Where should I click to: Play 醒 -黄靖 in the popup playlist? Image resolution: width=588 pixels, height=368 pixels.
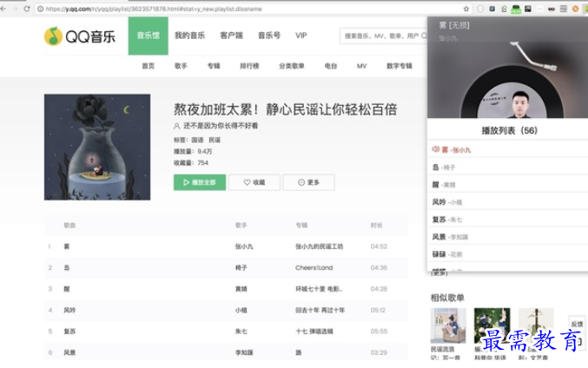(x=508, y=184)
